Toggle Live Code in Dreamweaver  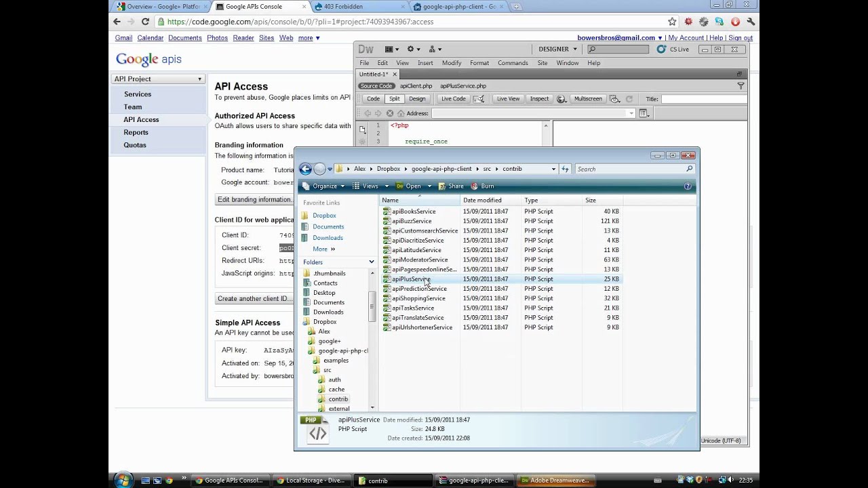(454, 99)
